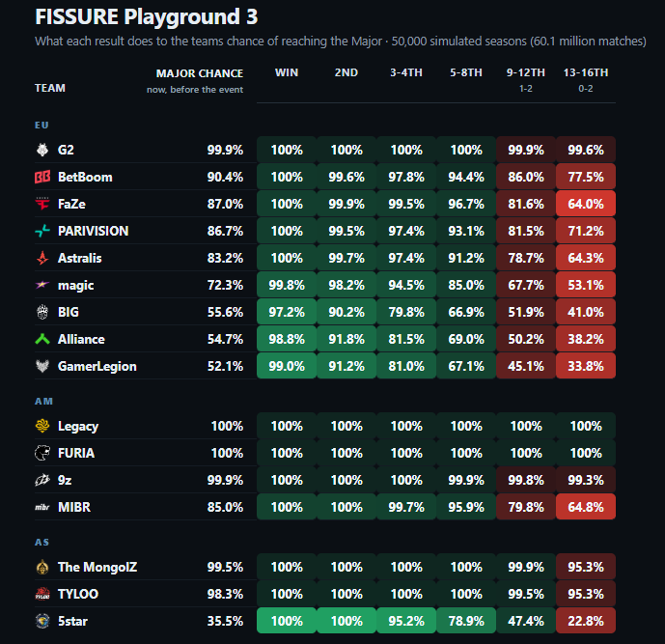The height and width of the screenshot is (644, 665).
Task: Click GamerLegion's 99.0% win cell
Action: [x=287, y=366]
